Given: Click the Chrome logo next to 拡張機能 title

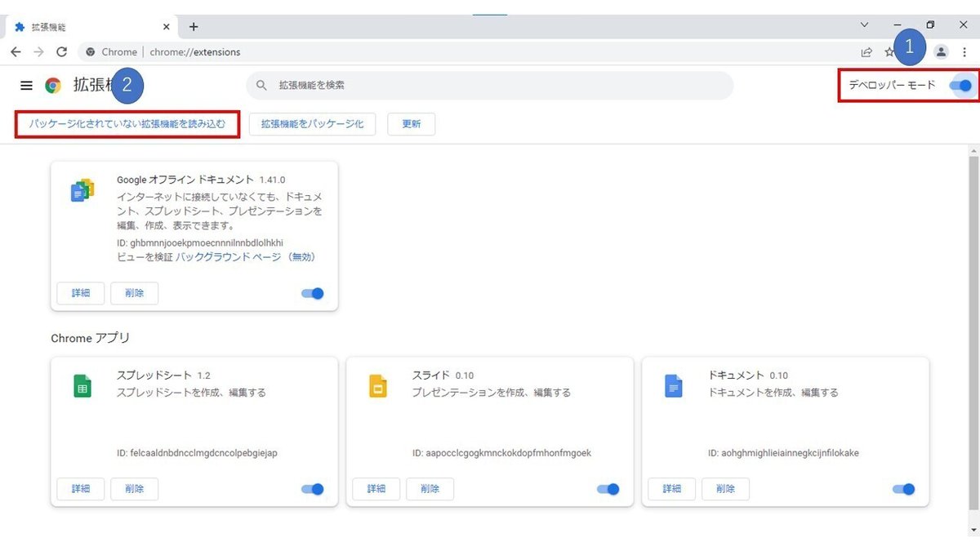Looking at the screenshot, I should click(53, 85).
